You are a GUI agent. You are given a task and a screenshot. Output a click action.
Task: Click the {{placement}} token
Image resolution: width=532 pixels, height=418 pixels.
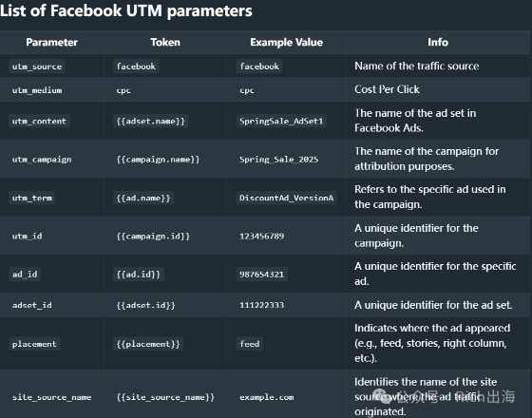click(x=148, y=344)
